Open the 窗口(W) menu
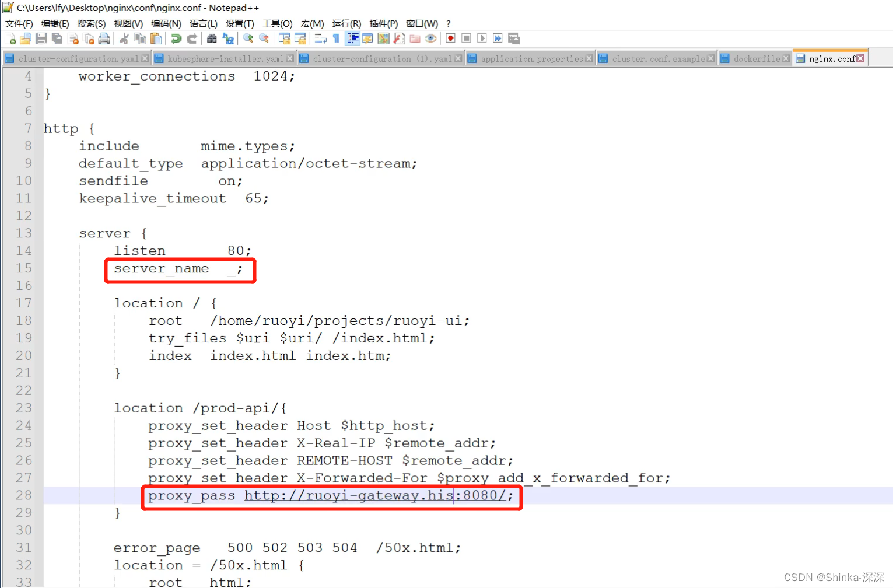Image resolution: width=893 pixels, height=588 pixels. (x=422, y=23)
